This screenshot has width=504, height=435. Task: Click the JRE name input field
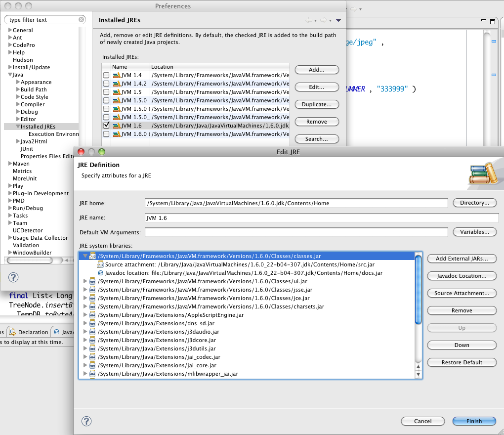tap(322, 218)
